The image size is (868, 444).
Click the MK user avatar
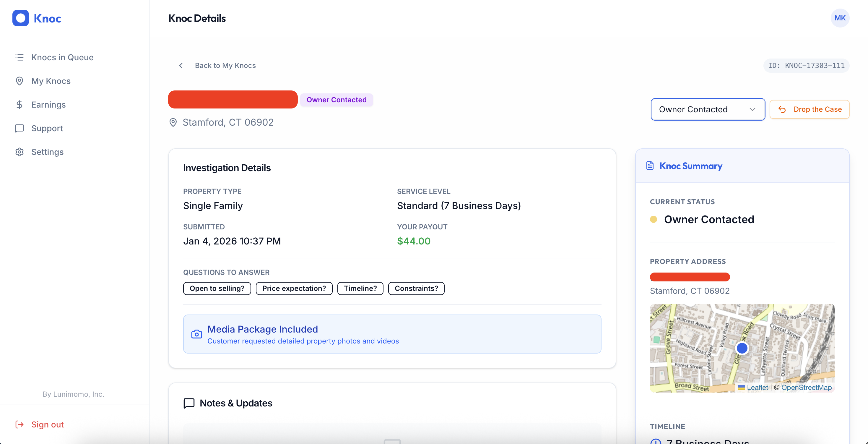pos(840,18)
